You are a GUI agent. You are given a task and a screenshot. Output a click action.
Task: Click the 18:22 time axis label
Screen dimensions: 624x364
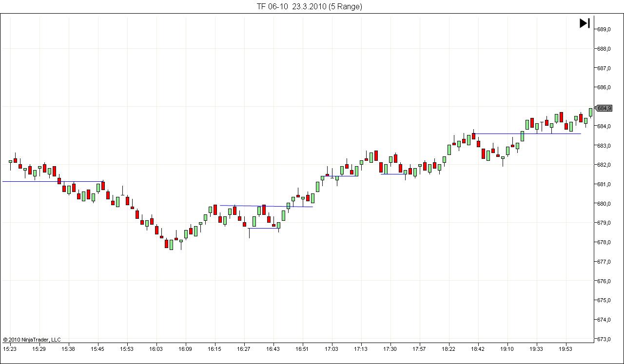click(448, 349)
